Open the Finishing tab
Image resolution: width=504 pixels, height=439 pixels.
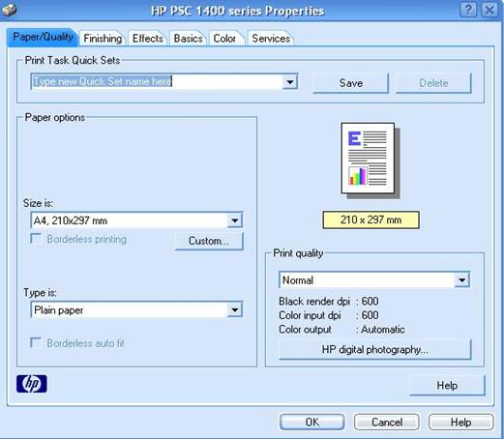click(x=103, y=39)
